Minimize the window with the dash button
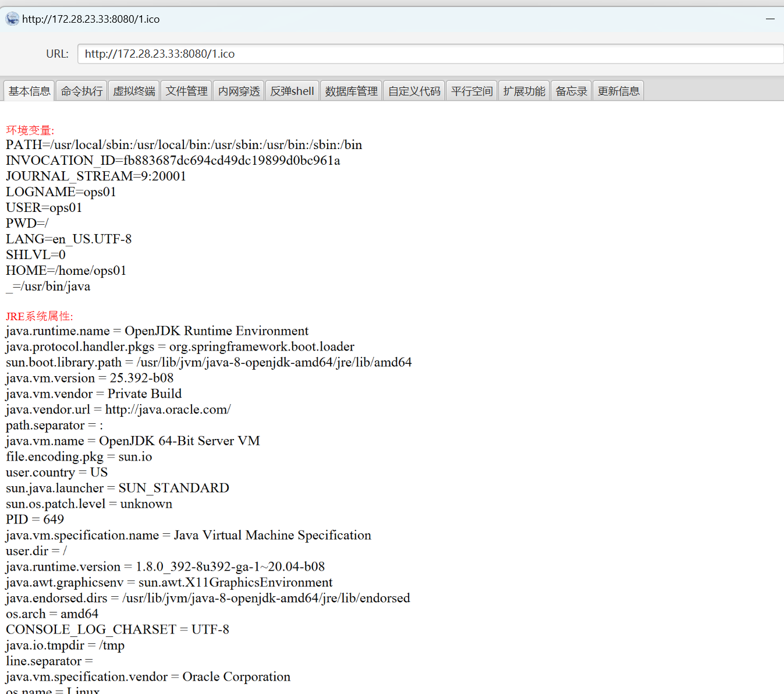This screenshot has height=694, width=784. (x=770, y=19)
